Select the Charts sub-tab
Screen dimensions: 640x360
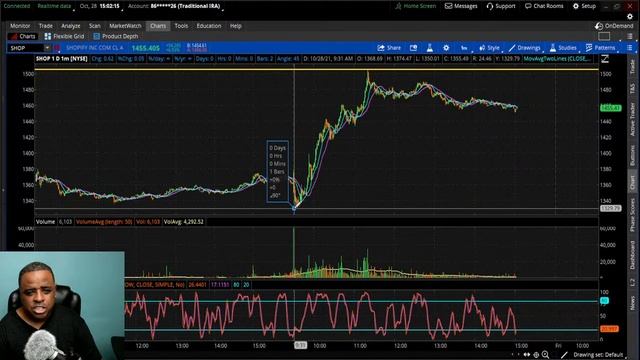(23, 36)
